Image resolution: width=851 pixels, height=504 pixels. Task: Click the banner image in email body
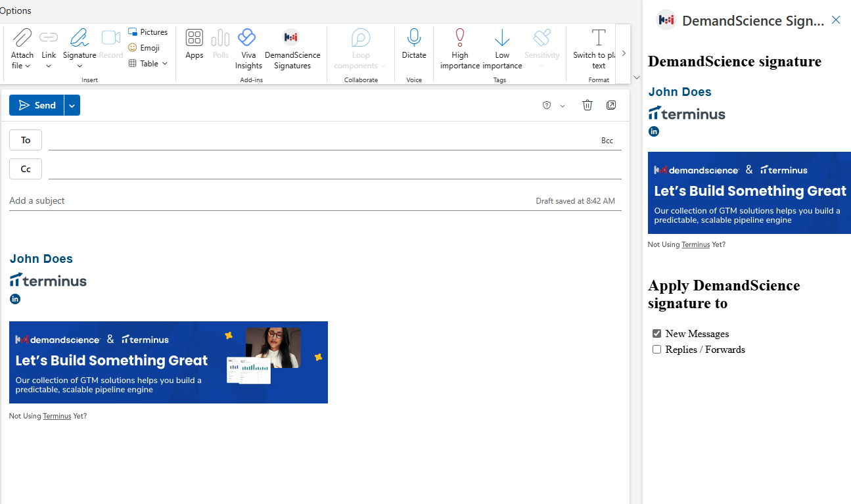pyautogui.click(x=168, y=362)
